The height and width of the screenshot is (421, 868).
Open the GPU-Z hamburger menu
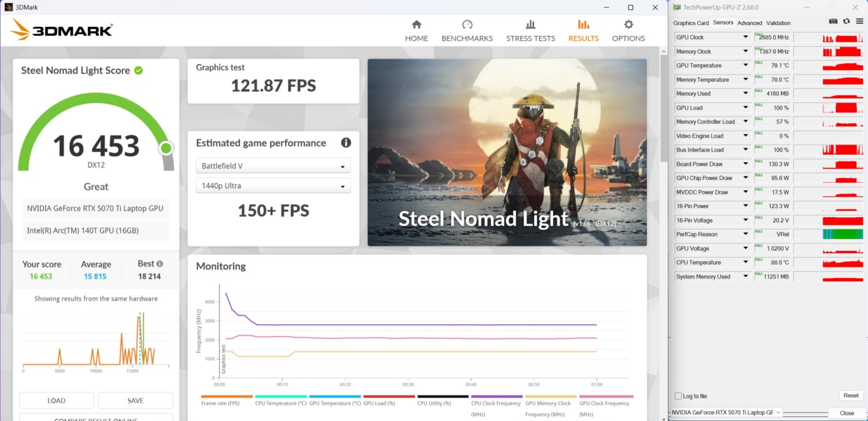(859, 21)
